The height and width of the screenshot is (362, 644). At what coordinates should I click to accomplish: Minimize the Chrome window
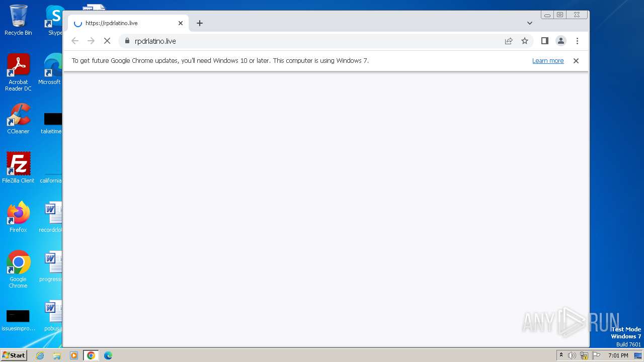point(547,15)
